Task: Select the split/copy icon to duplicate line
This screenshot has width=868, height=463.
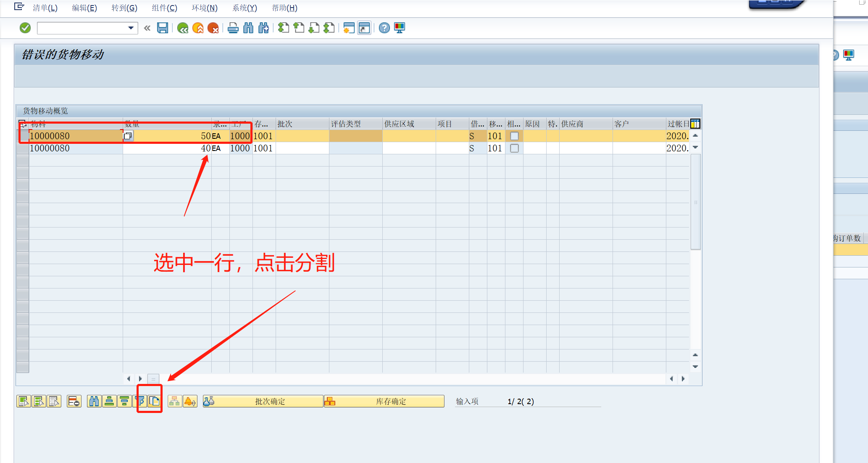Action: point(154,401)
